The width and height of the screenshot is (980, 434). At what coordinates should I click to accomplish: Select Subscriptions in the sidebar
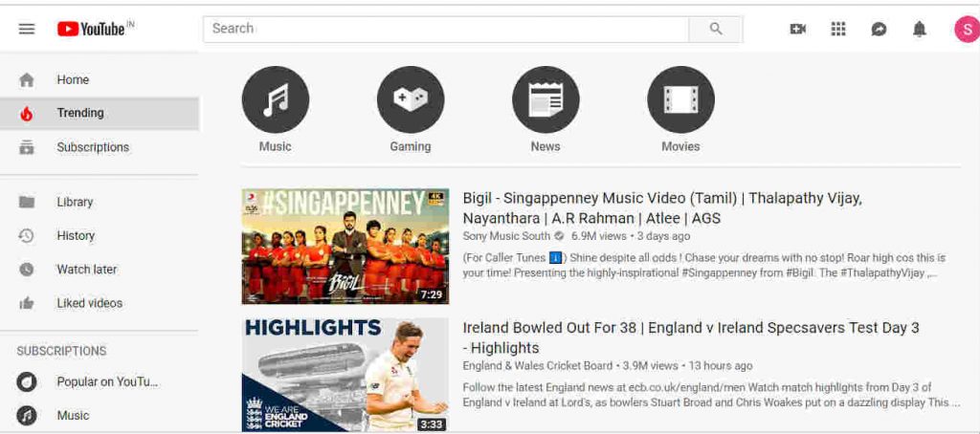point(100,147)
